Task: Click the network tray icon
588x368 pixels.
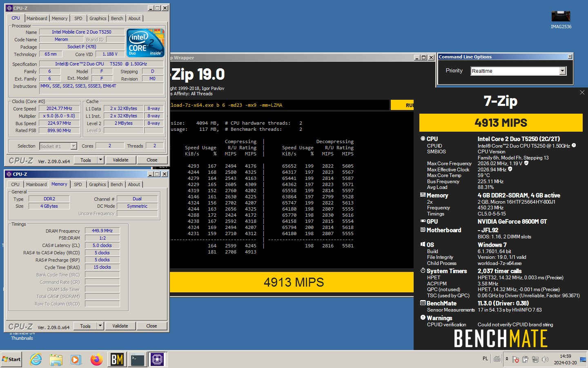Action: point(535,359)
